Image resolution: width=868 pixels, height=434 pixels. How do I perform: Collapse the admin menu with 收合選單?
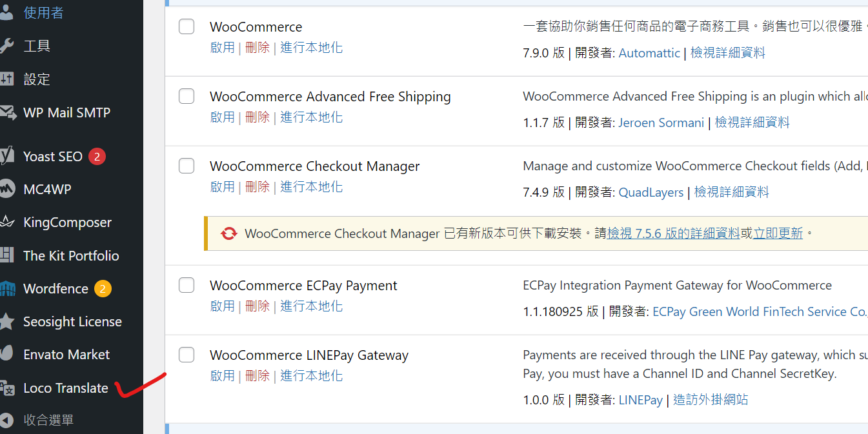(48, 420)
